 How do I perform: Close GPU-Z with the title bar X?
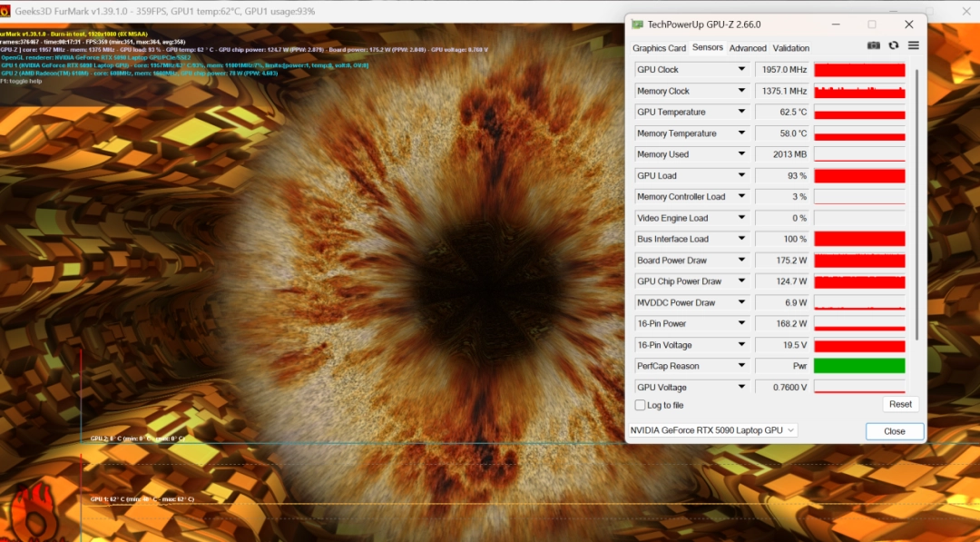tap(908, 25)
